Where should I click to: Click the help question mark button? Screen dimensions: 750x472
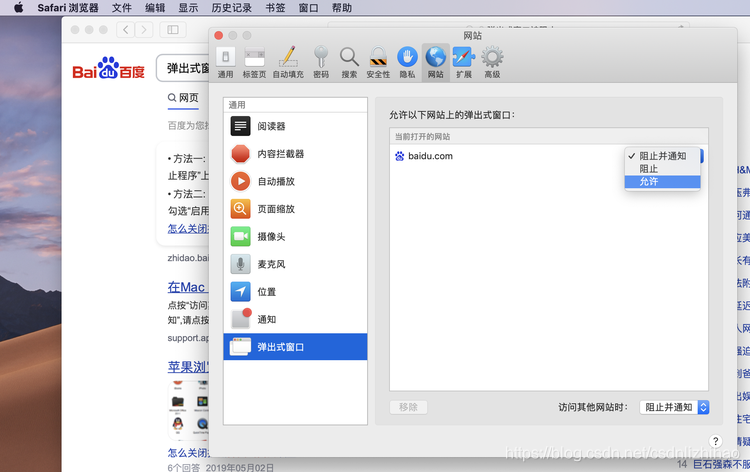tap(715, 441)
